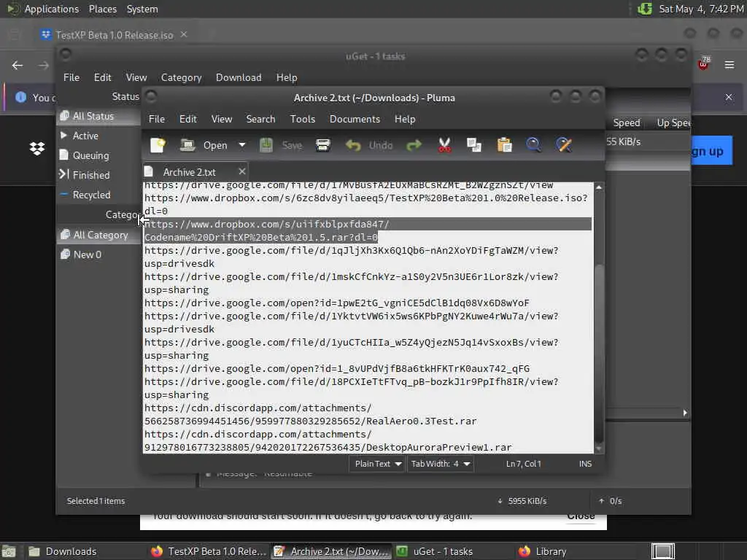Click the Speed column header in uGet
The width and height of the screenshot is (747, 560).
click(626, 122)
